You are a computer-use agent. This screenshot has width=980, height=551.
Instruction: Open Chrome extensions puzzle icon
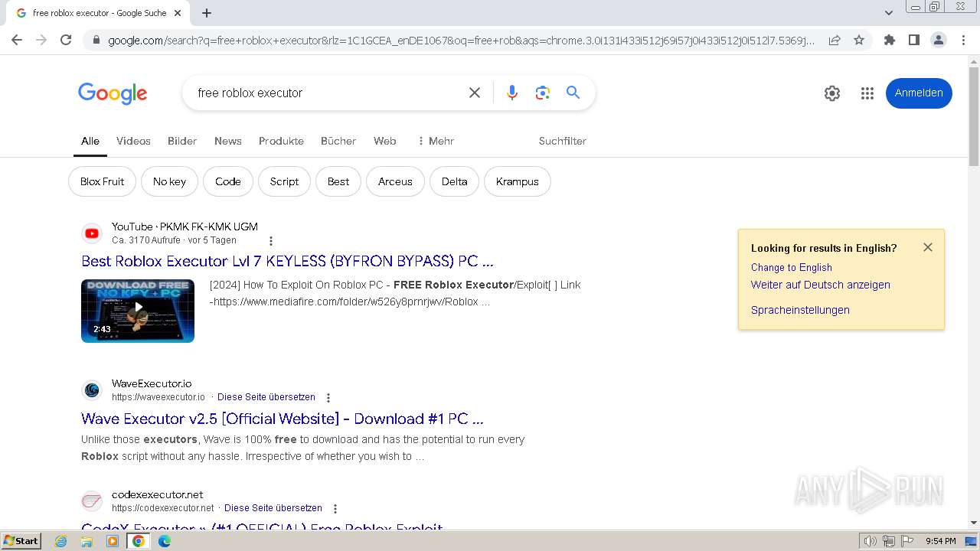[889, 40]
